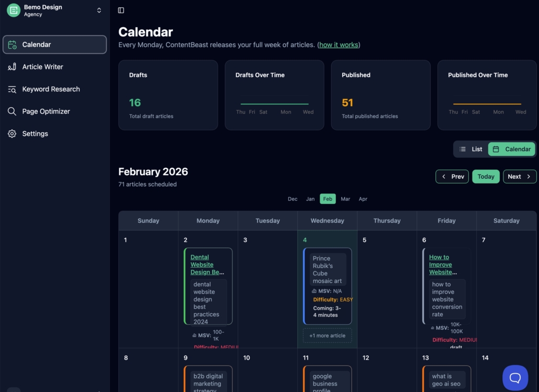Select the Mar month tab
The width and height of the screenshot is (539, 392).
(x=345, y=199)
